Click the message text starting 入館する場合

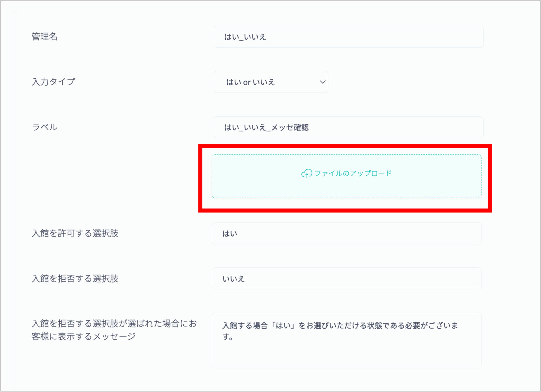click(x=340, y=326)
